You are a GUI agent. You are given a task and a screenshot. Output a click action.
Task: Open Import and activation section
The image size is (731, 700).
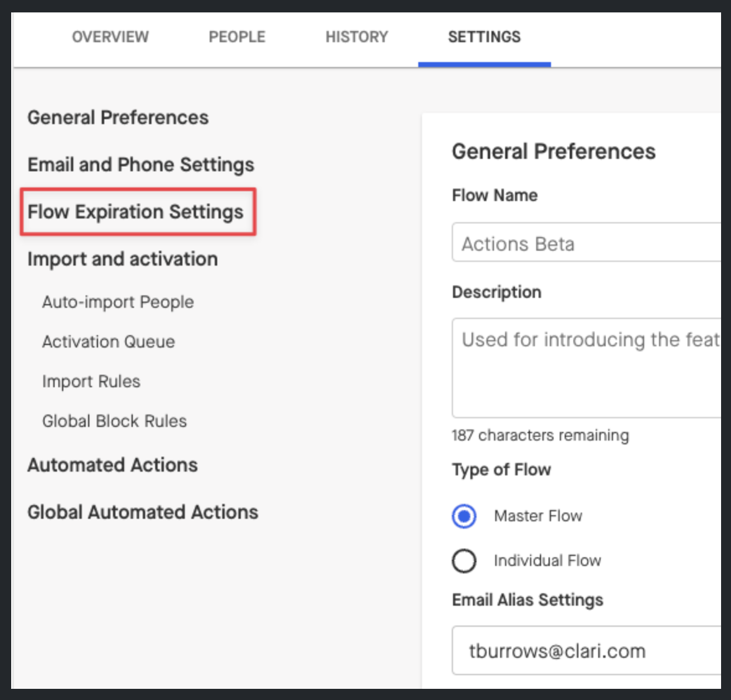pyautogui.click(x=122, y=259)
